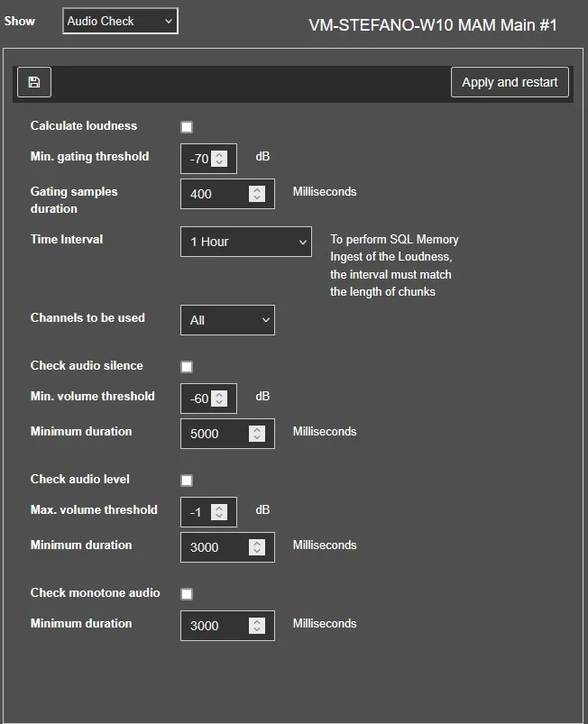Focus the Gating samples duration field

point(215,194)
